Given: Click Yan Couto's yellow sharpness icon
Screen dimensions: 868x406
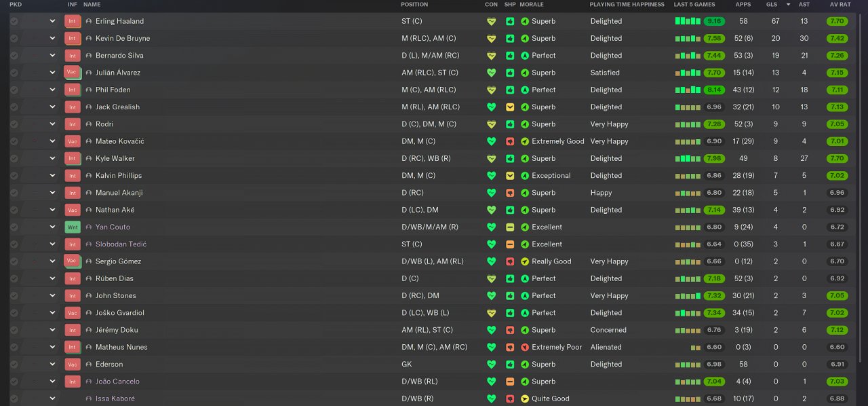Looking at the screenshot, I should pyautogui.click(x=510, y=227).
